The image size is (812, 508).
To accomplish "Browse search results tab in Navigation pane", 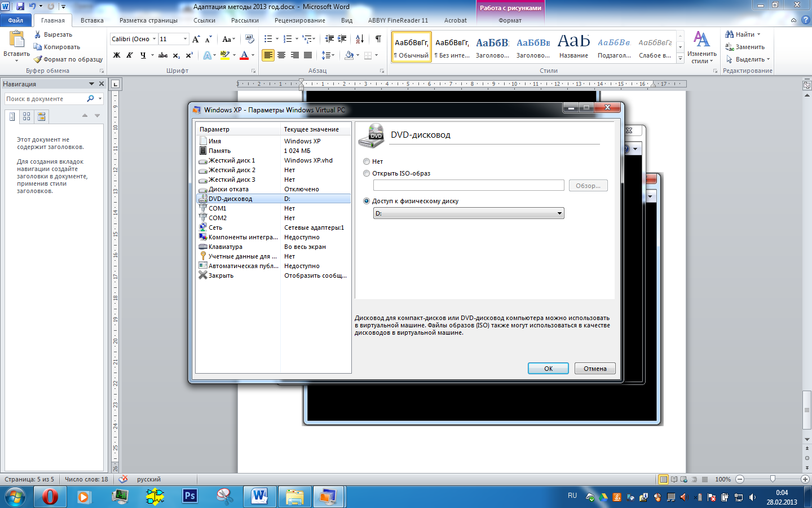I will pos(41,116).
